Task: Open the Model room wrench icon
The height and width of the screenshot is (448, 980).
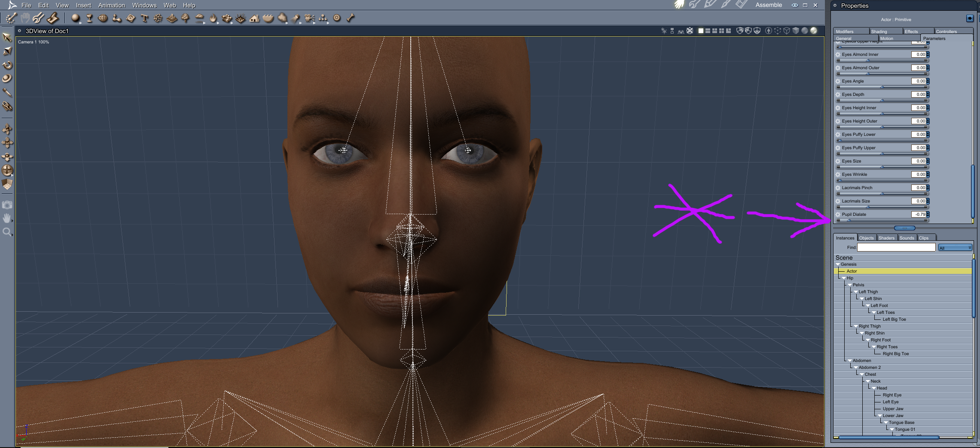Action: click(x=694, y=5)
